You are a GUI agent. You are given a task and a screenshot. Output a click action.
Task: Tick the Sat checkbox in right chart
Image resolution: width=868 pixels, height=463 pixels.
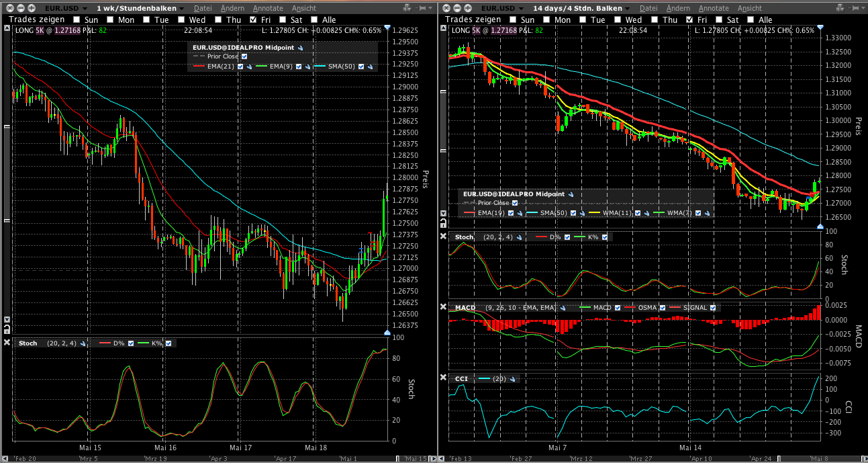click(x=720, y=20)
